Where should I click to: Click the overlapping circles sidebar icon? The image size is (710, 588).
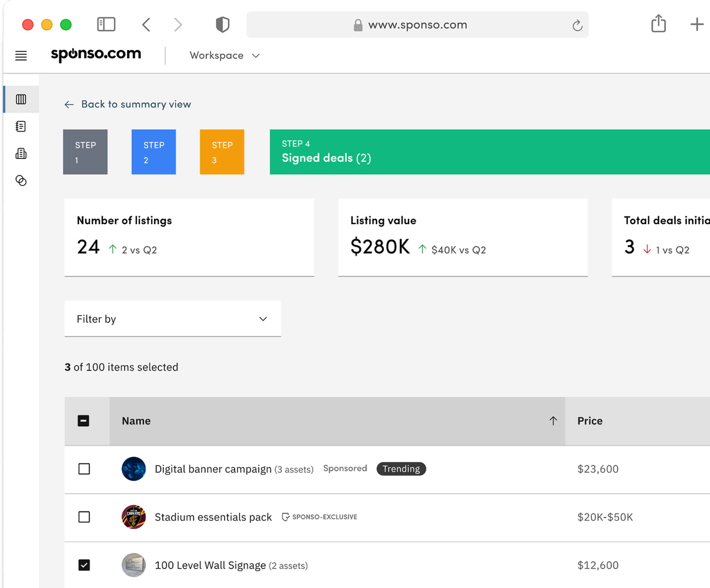[x=21, y=180]
